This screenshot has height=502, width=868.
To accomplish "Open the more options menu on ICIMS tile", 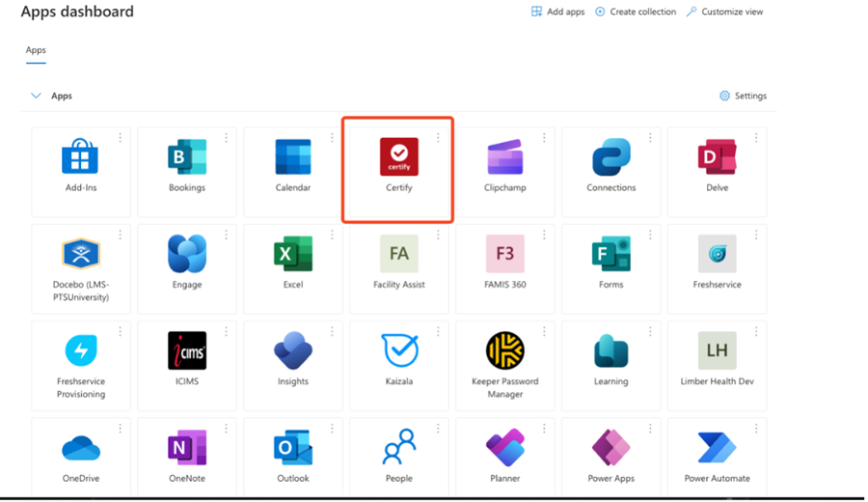I will 226,331.
